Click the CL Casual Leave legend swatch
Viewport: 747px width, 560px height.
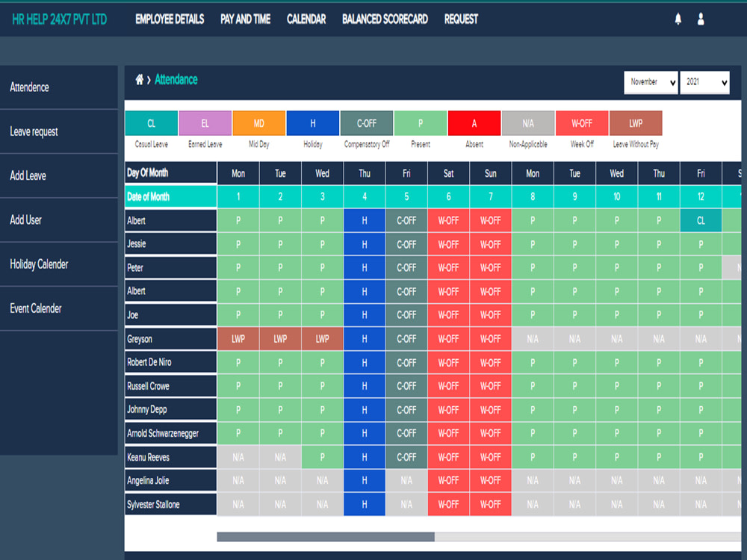coord(152,123)
